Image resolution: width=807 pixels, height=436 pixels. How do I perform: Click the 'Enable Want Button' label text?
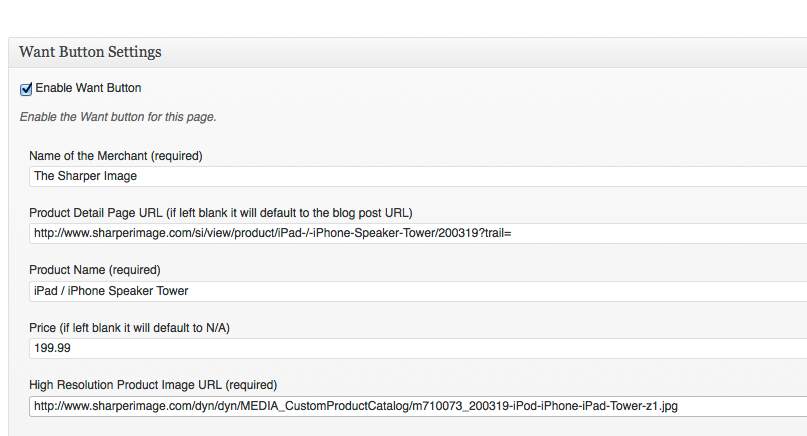pyautogui.click(x=88, y=88)
